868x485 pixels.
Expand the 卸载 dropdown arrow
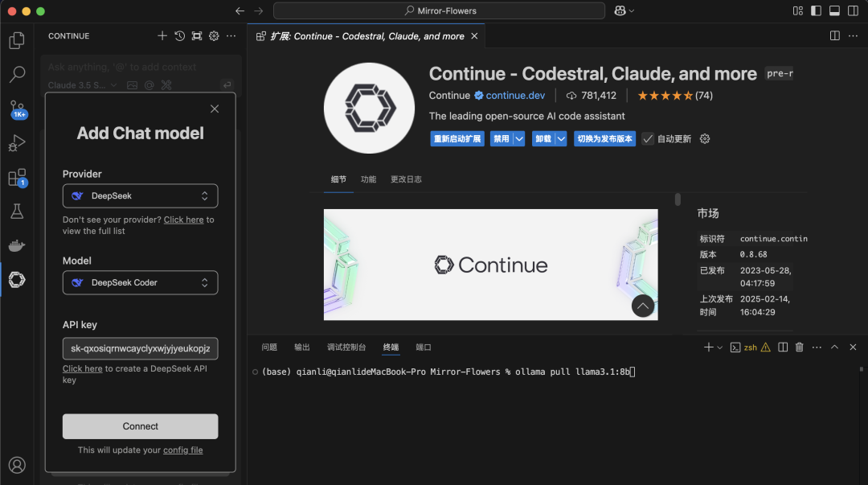point(561,138)
